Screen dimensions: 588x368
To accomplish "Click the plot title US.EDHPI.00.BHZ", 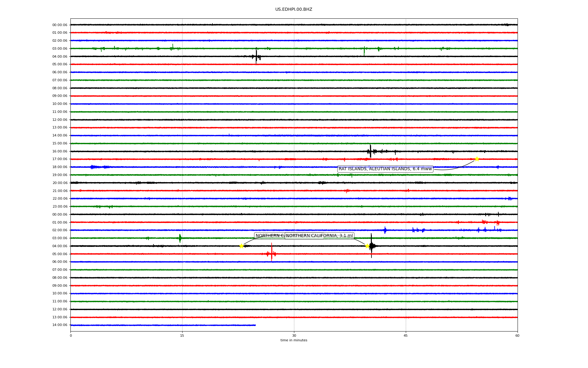I will coord(294,10).
